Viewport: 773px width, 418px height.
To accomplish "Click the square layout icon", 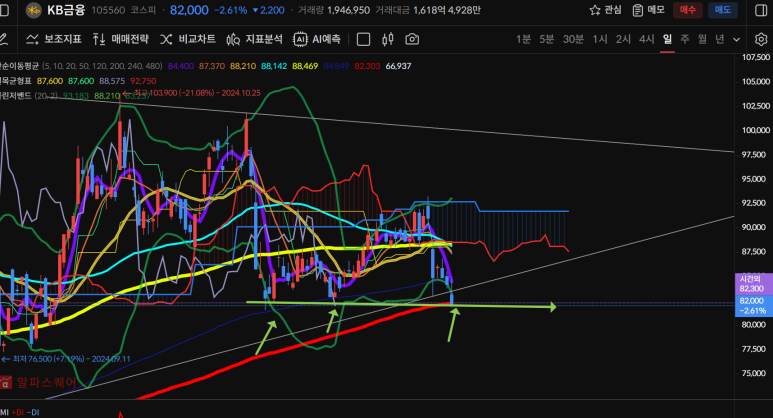I will (x=363, y=39).
